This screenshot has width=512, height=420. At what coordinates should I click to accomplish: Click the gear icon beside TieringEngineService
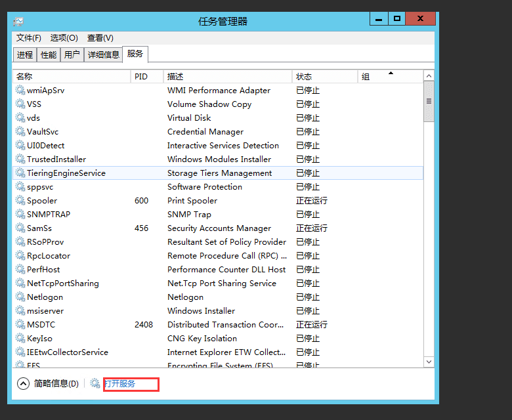(20, 173)
